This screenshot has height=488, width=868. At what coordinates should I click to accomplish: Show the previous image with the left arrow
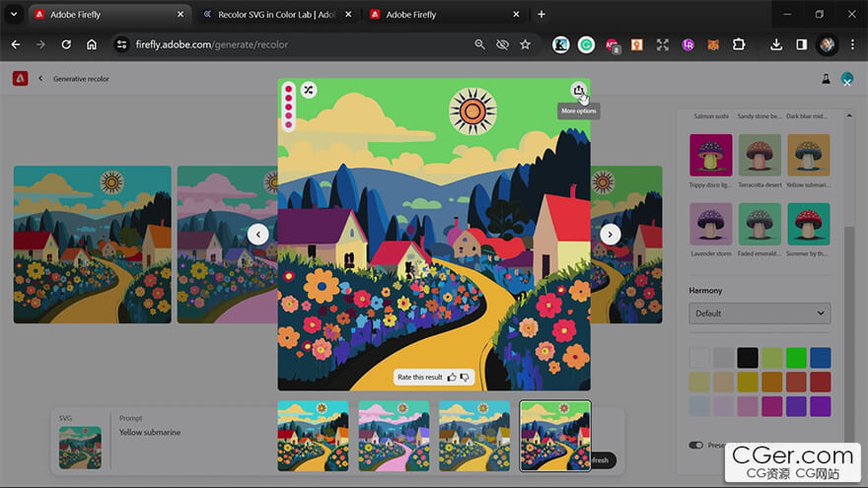[257, 234]
